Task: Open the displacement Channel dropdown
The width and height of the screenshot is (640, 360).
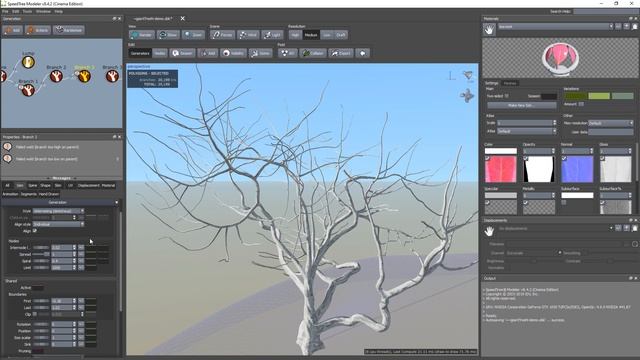Action: coord(534,253)
